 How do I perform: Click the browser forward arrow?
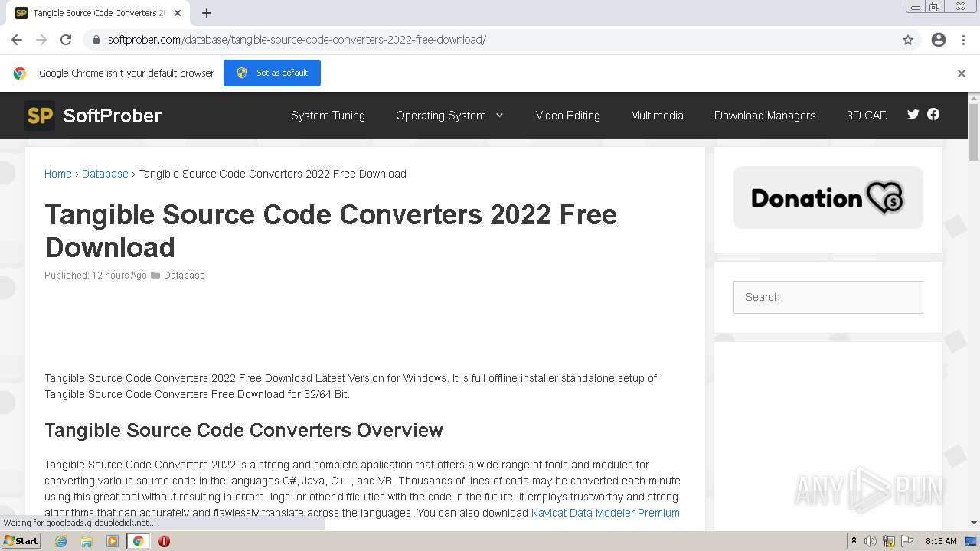pyautogui.click(x=41, y=40)
